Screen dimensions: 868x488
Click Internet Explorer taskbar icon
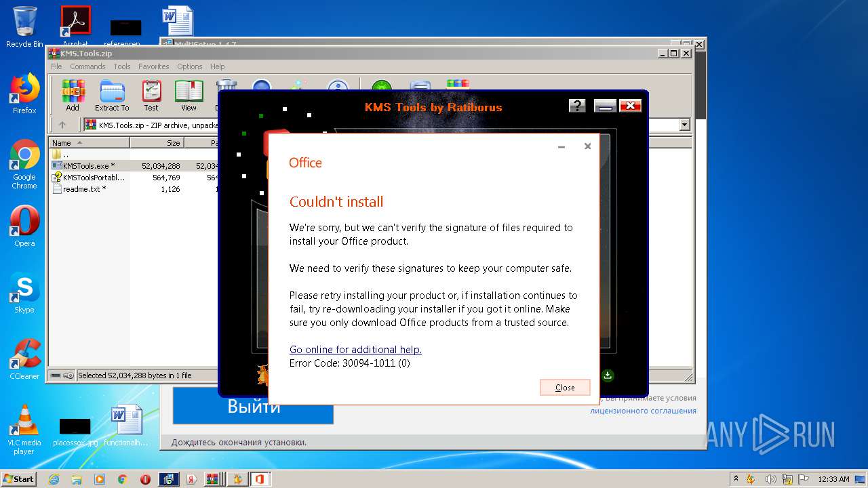[54, 479]
